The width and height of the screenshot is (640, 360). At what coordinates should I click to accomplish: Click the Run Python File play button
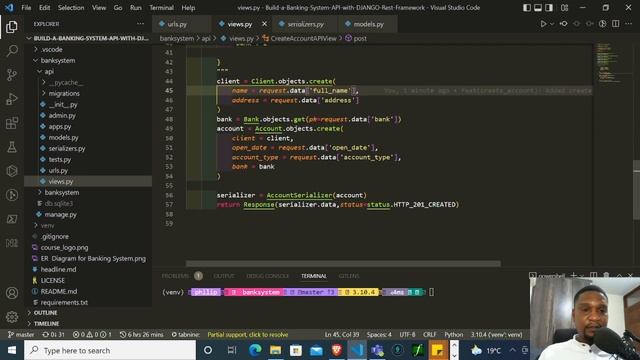543,24
